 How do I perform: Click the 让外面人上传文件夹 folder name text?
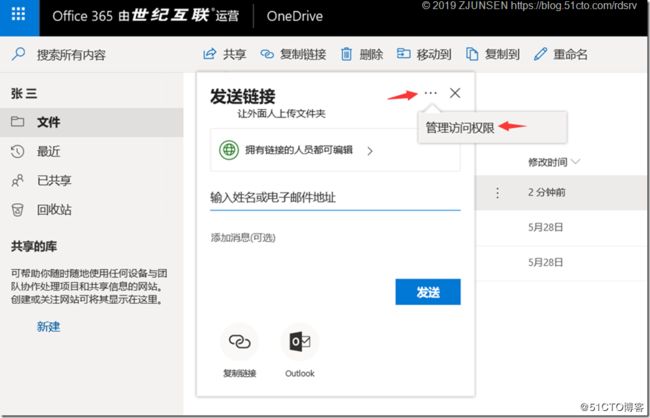281,114
